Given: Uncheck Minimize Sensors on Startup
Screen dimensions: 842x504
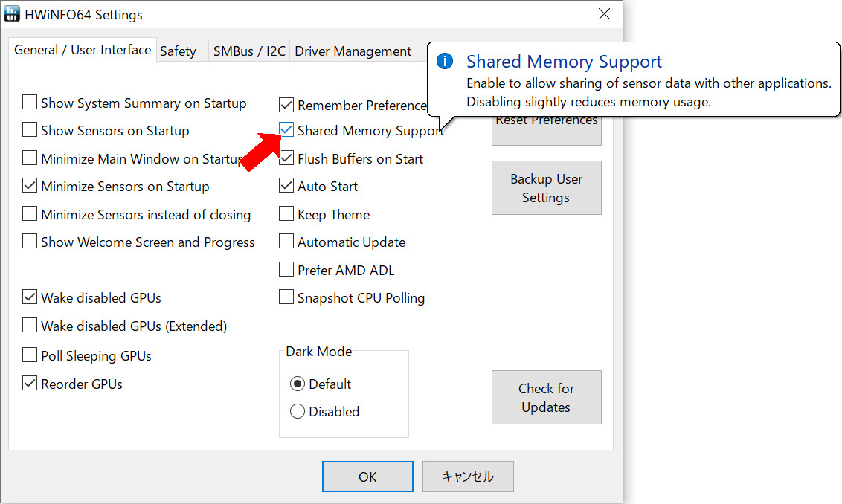Looking at the screenshot, I should [x=30, y=186].
